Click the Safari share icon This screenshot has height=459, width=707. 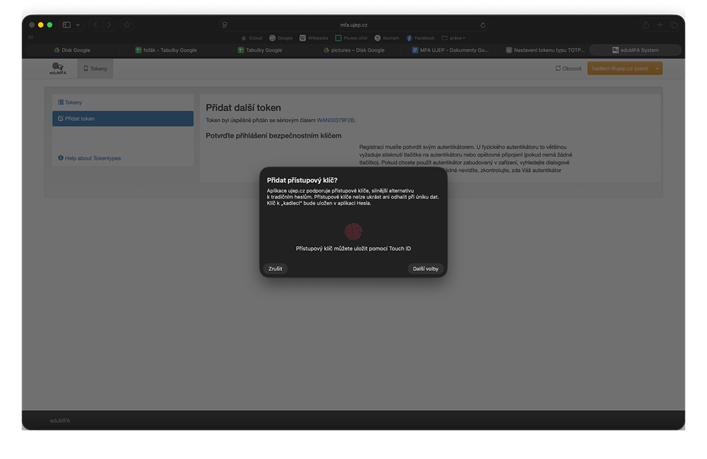(x=645, y=25)
